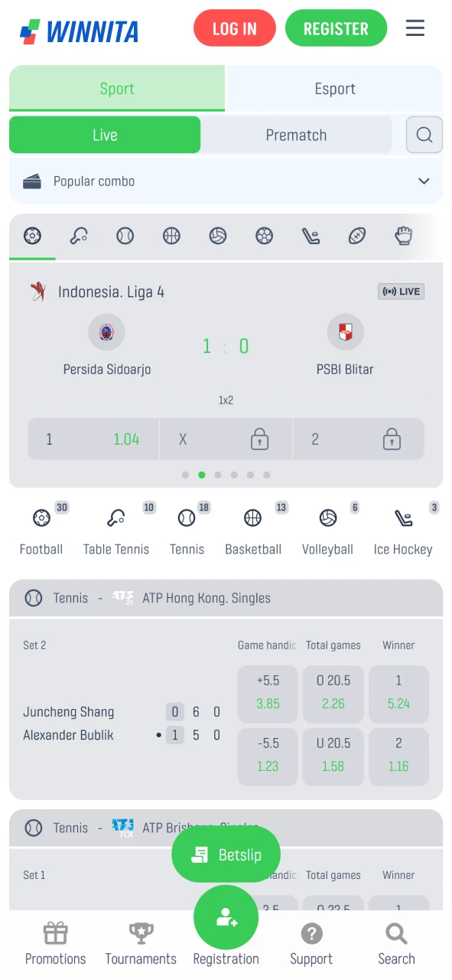Click the LOG IN button
This screenshot has height=980, width=452.
tap(234, 28)
